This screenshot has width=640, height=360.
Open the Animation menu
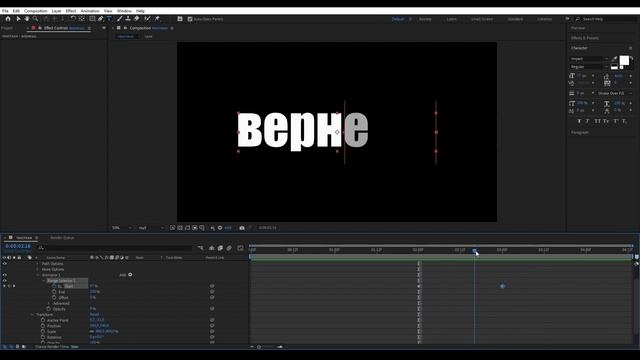click(90, 11)
